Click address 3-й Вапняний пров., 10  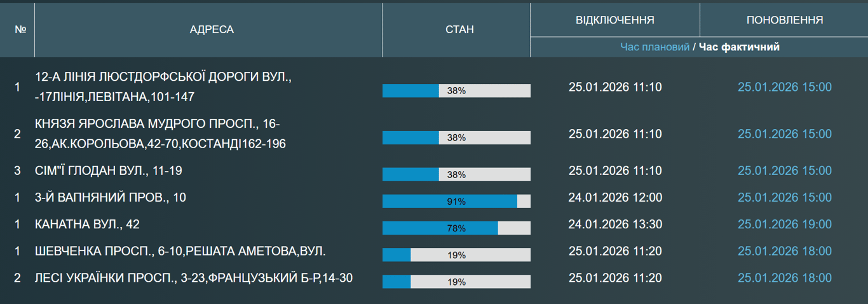point(111,197)
